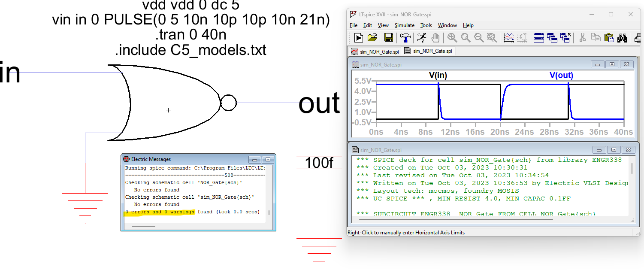
Task: Open the Tools menu
Action: pyautogui.click(x=426, y=25)
